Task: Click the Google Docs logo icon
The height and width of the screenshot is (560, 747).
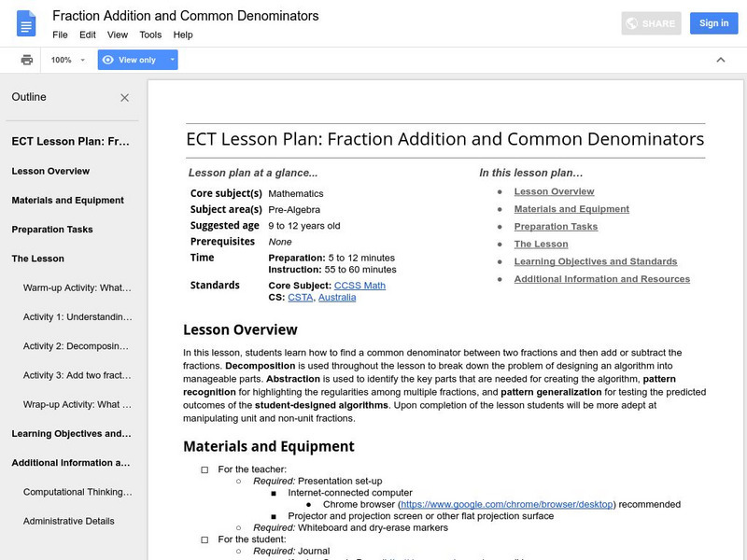Action: tap(25, 24)
